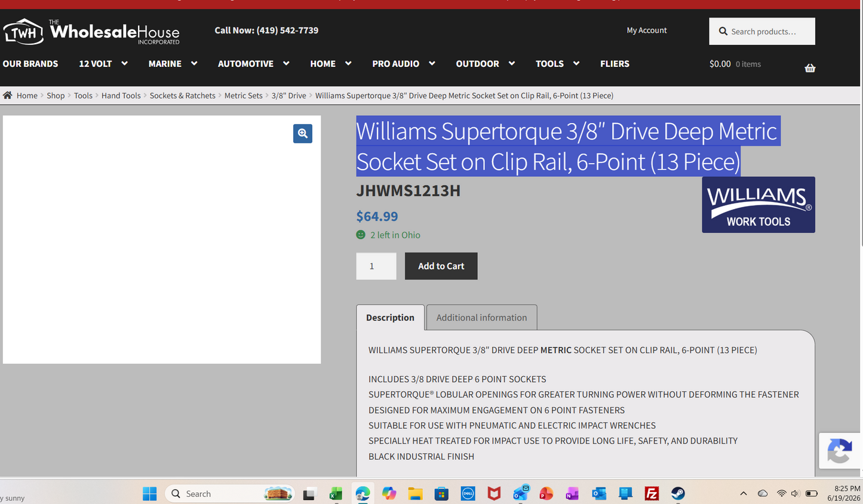Expand the Home menu dropdown arrow
This screenshot has width=863, height=504.
pos(348,63)
